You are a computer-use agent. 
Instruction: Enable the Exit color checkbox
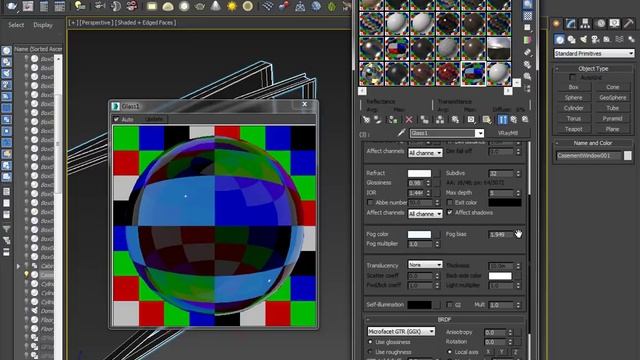450,202
